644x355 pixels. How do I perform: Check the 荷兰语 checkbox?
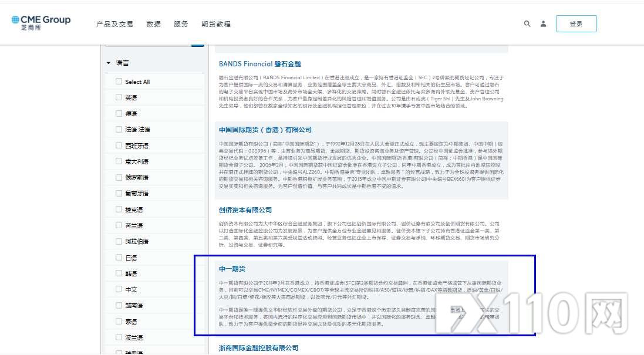pos(119,225)
